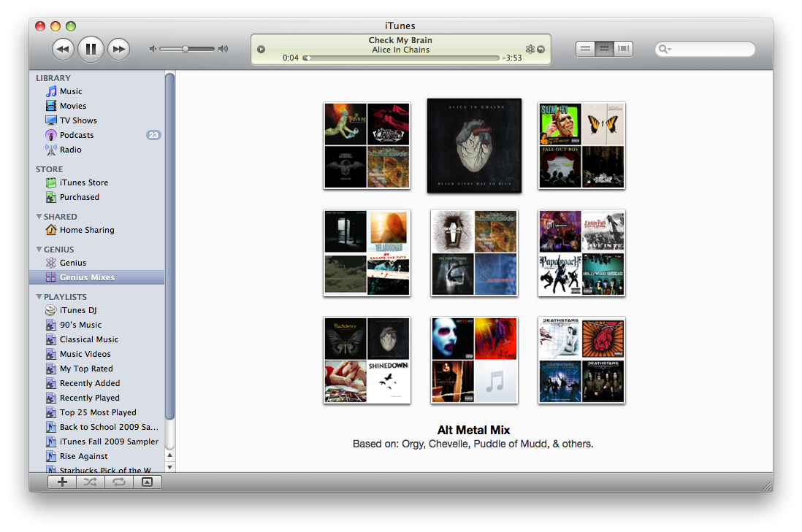Select the mix with Shinedown cover
This screenshot has width=802, height=532.
point(367,361)
